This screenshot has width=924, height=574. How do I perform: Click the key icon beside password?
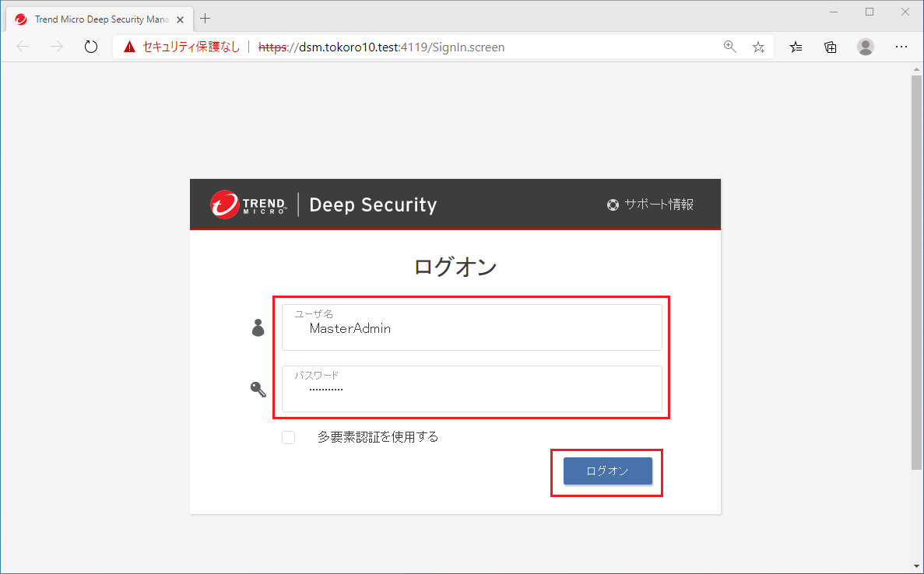(x=258, y=389)
